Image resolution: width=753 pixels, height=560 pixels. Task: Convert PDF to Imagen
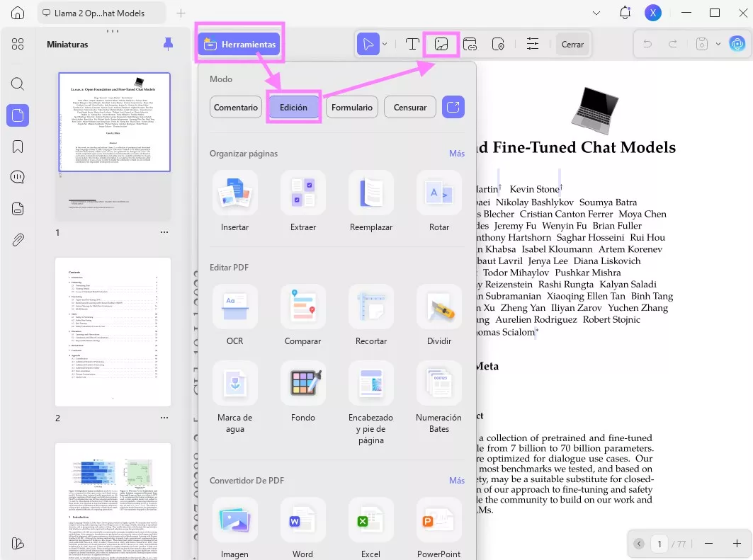(235, 528)
